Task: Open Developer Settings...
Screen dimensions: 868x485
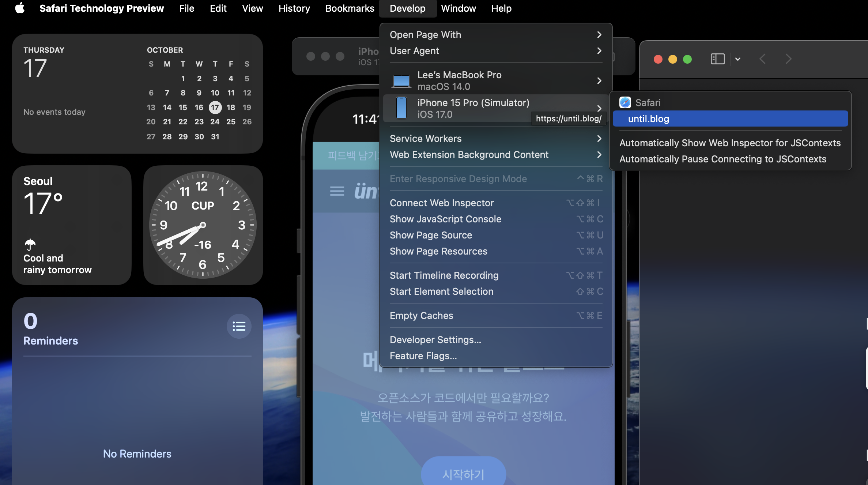Action: pyautogui.click(x=496, y=340)
